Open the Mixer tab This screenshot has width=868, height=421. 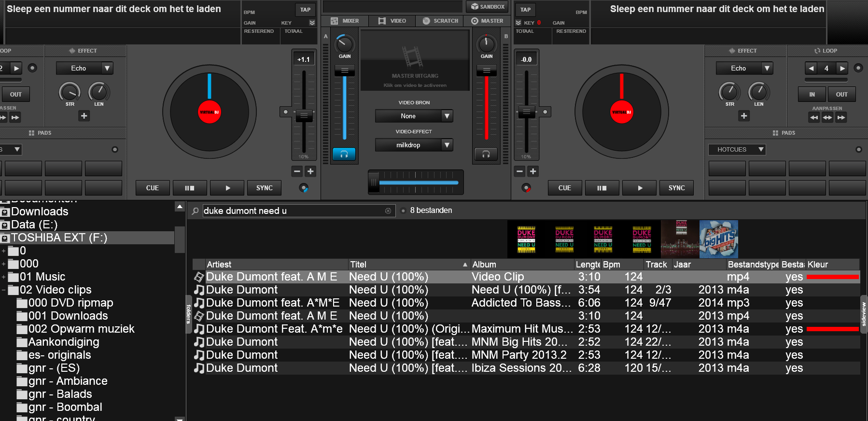(345, 21)
